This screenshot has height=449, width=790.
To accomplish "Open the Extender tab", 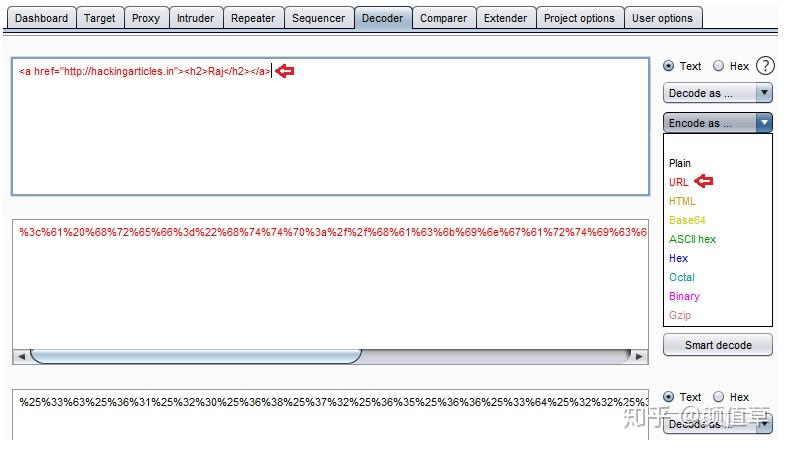I will [x=505, y=18].
